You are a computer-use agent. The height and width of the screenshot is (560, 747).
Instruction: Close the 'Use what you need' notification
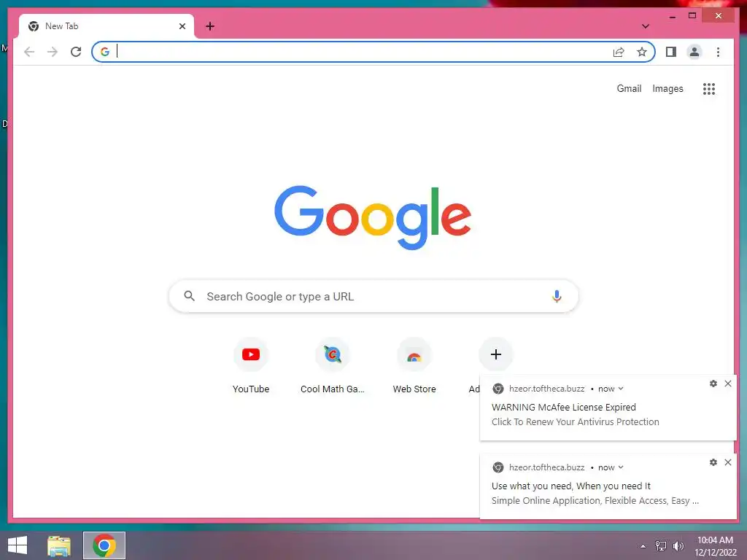click(728, 462)
